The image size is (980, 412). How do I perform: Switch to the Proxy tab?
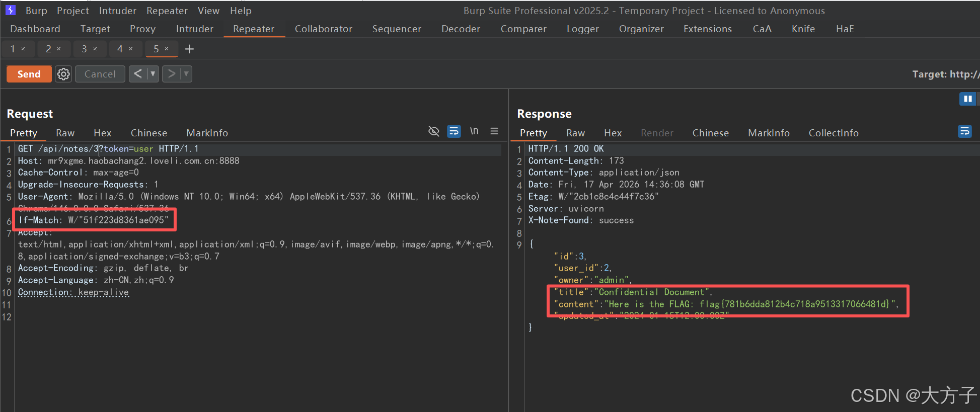pos(142,29)
